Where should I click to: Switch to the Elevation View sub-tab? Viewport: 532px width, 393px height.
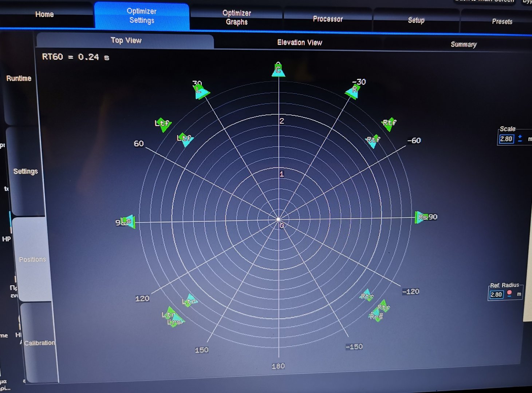(299, 43)
